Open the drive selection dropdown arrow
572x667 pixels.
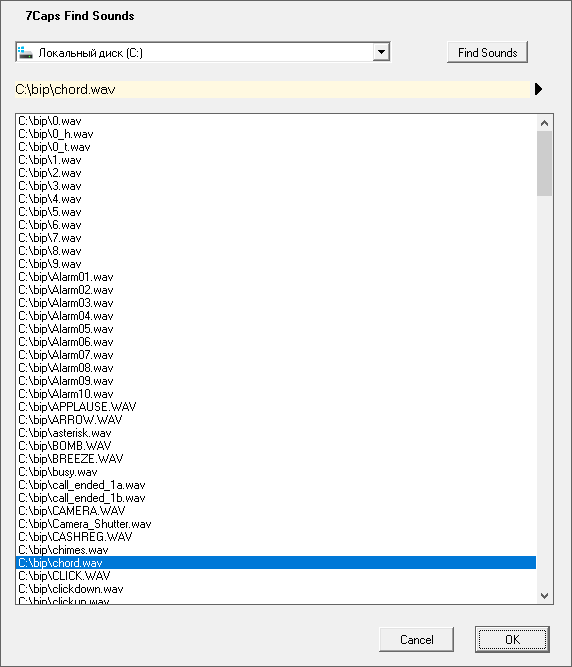(x=381, y=52)
